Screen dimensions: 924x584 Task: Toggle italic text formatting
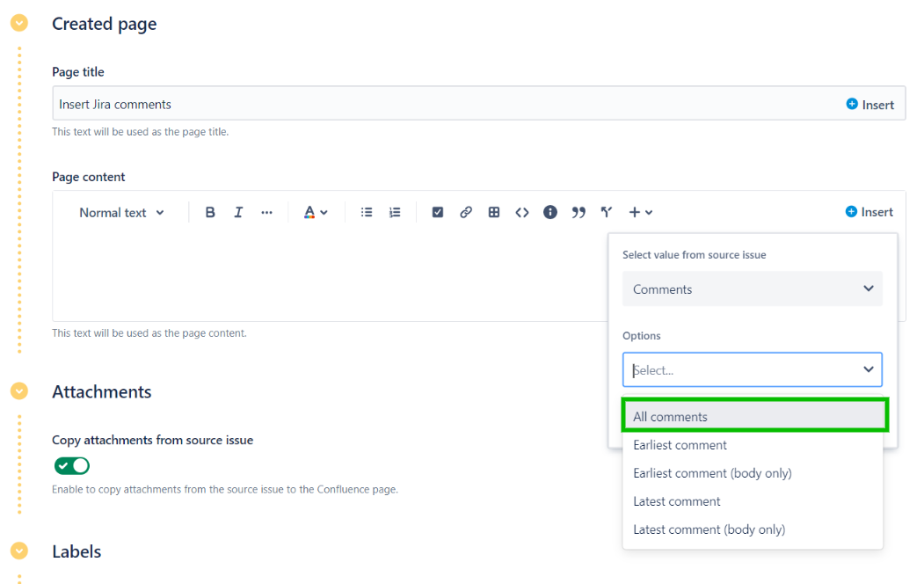coord(238,212)
